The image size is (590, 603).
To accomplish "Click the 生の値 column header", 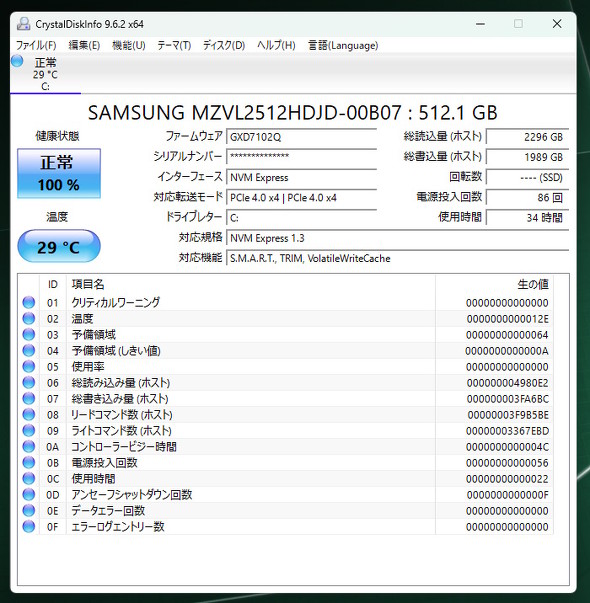I will click(494, 284).
